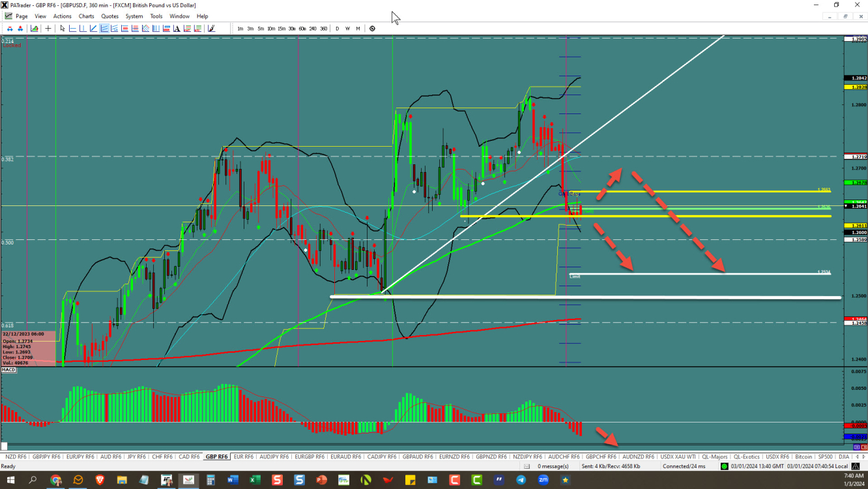
Task: Open Telegram from the taskbar
Action: [521, 480]
